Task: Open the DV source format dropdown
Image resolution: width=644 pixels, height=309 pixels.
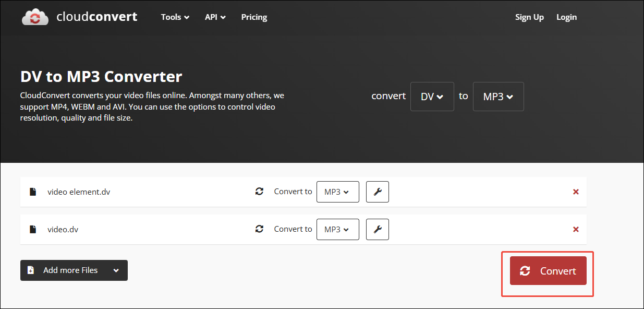Action: click(432, 97)
